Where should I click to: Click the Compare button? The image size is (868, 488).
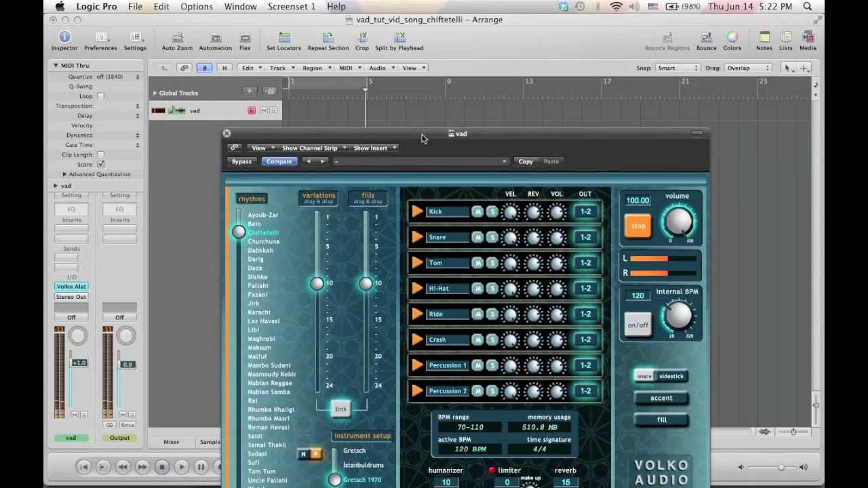279,161
